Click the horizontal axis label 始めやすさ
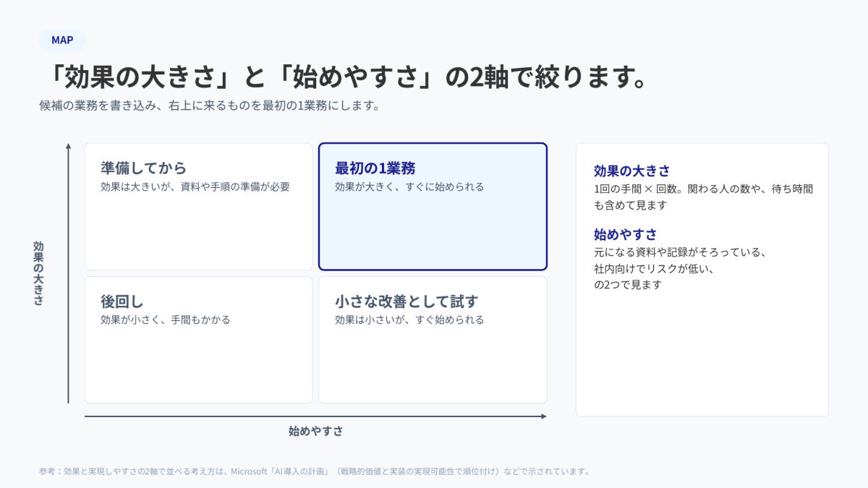868x488 pixels. coord(316,431)
